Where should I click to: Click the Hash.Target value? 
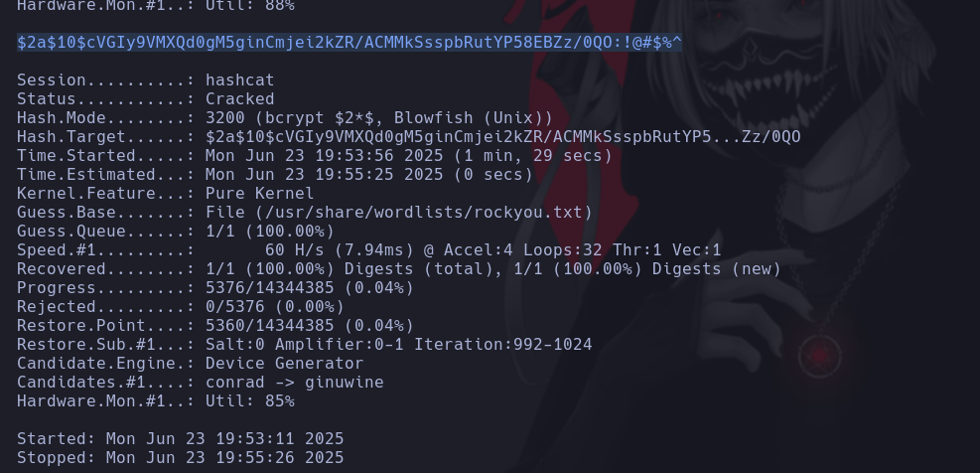pos(502,137)
